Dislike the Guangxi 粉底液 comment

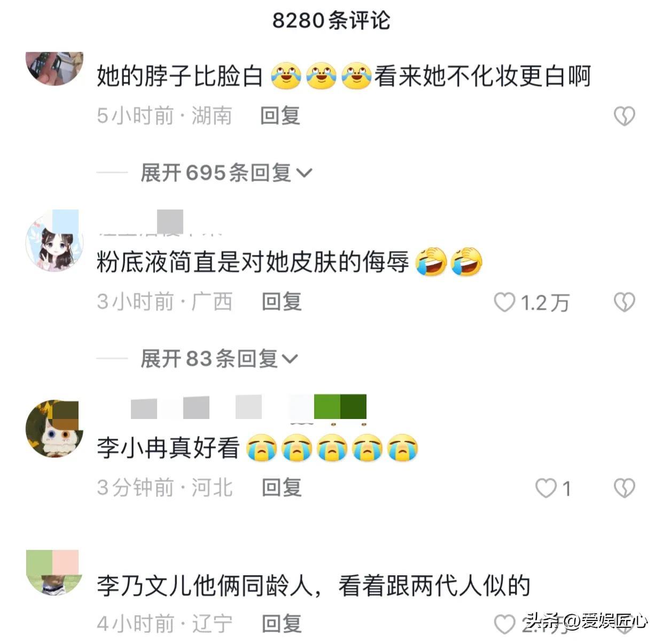(x=624, y=302)
